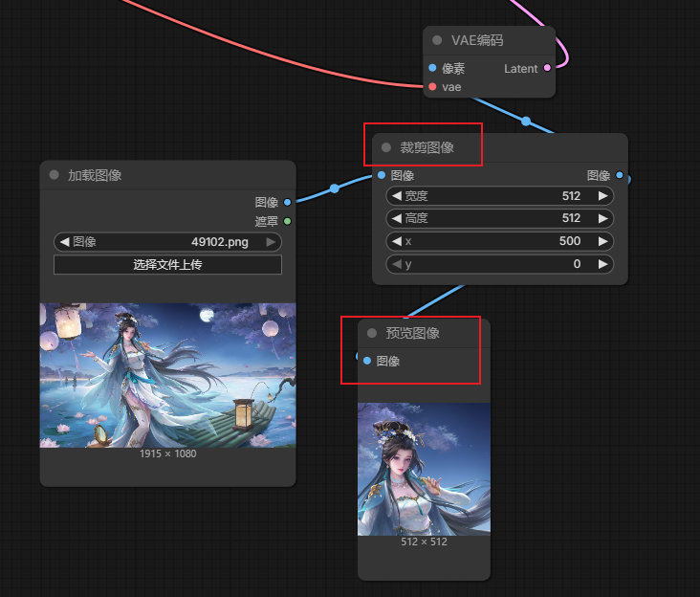Increase 宽度 value with right arrow

click(603, 195)
